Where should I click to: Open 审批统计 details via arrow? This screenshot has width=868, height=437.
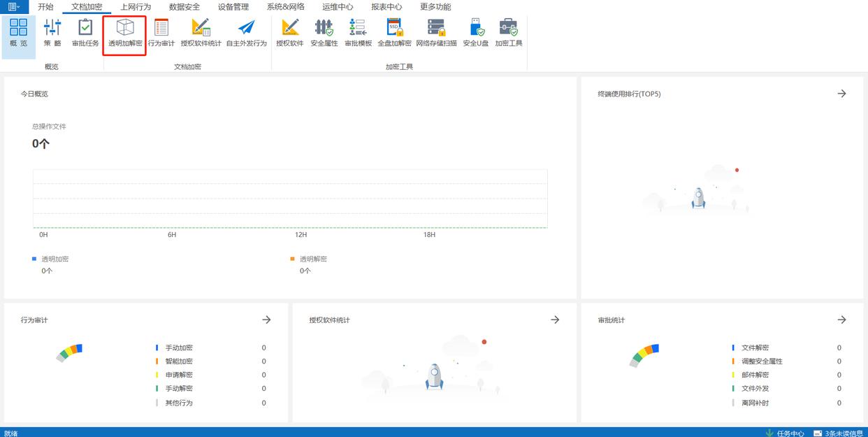click(841, 320)
